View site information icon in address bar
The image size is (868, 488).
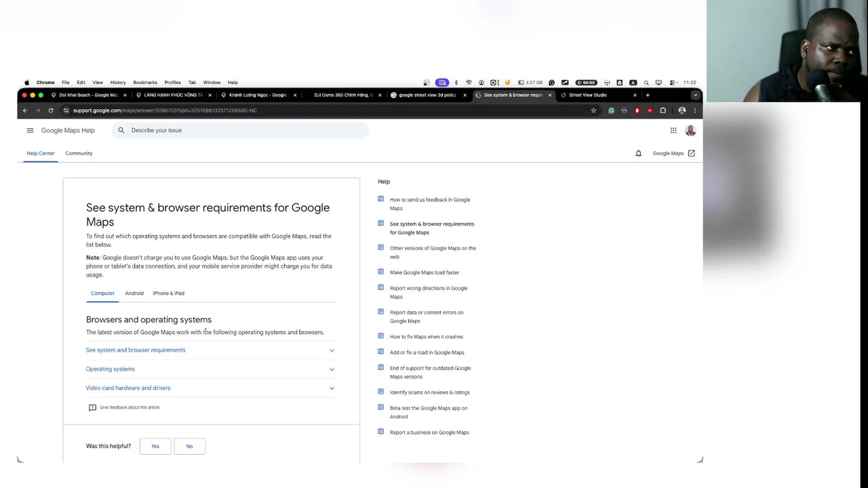point(66,110)
